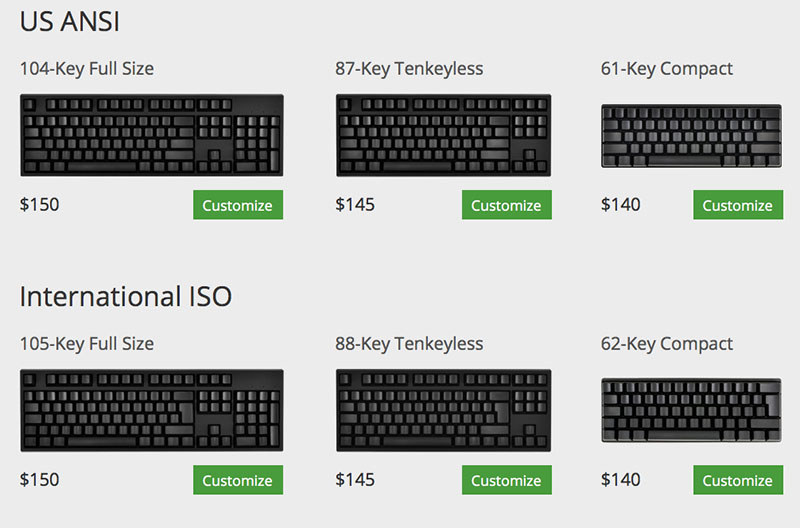Hit Customize for the 62-Key Compact keyboard
This screenshot has height=528, width=800.
coord(737,480)
